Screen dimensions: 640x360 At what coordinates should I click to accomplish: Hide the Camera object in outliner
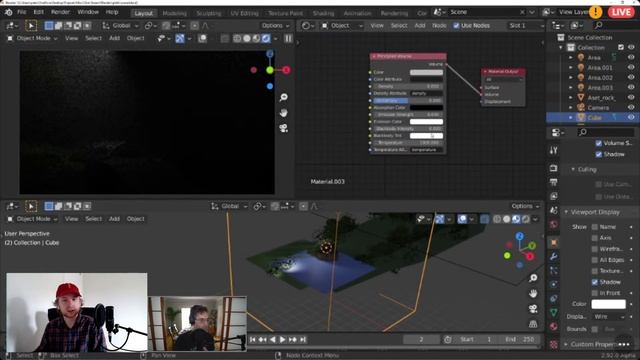click(x=631, y=107)
